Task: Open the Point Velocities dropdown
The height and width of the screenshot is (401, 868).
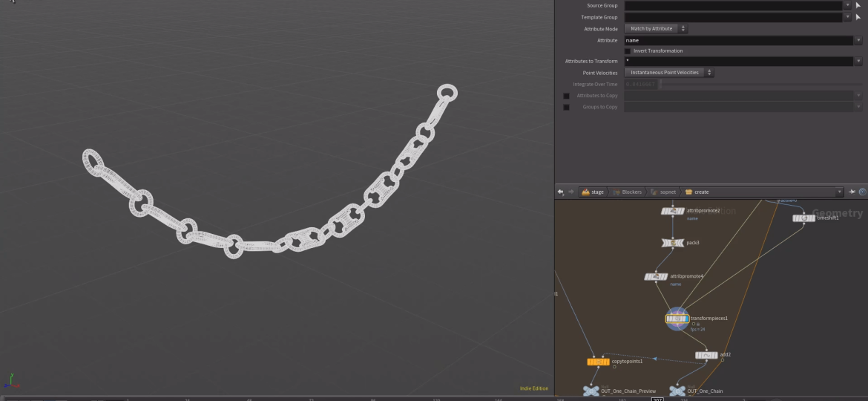Action: (668, 72)
